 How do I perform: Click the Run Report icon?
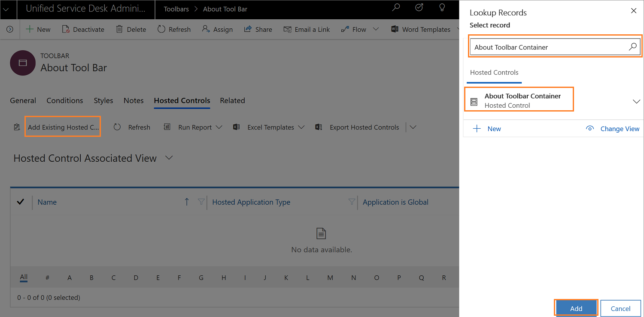coord(167,127)
